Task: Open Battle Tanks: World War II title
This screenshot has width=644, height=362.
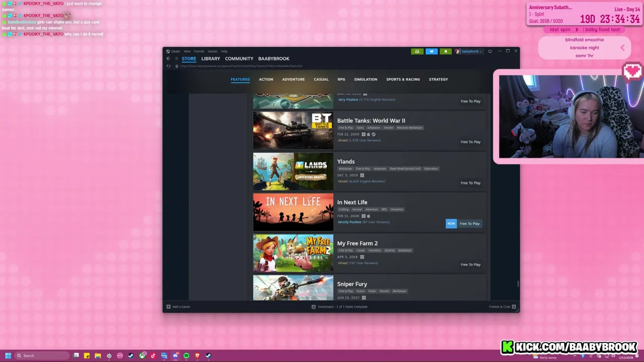Action: (371, 121)
